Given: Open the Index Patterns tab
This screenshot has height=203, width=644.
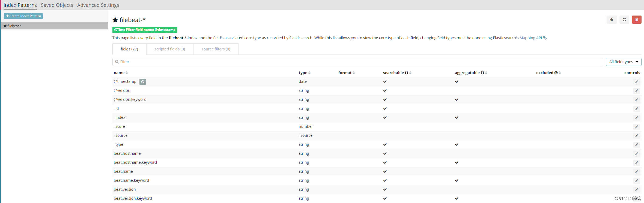Looking at the screenshot, I should (x=20, y=5).
